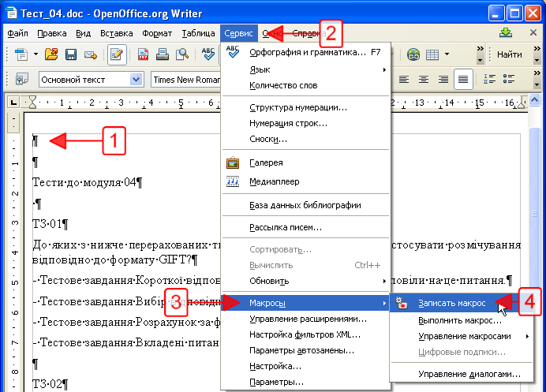
Task: Open the Файл menu
Action: (17, 33)
